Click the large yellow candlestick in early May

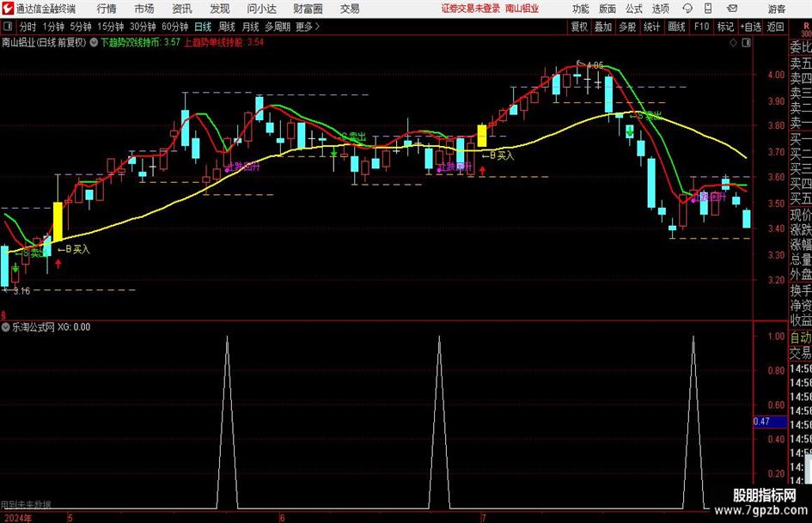pyautogui.click(x=58, y=221)
